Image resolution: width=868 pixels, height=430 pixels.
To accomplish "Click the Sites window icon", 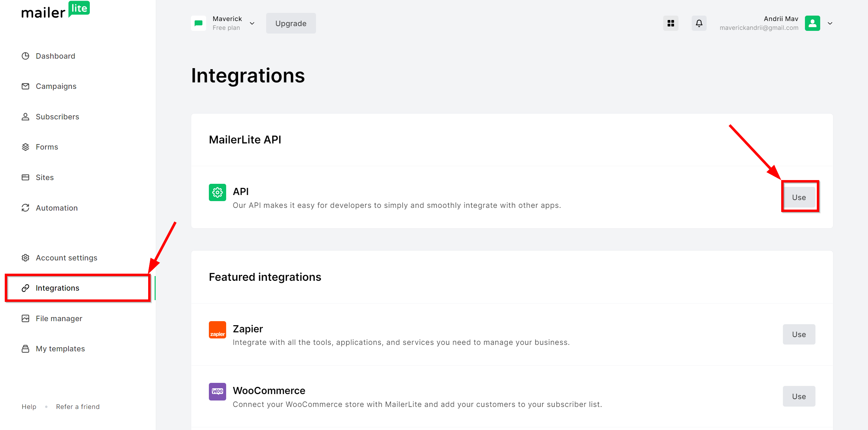I will [x=25, y=177].
